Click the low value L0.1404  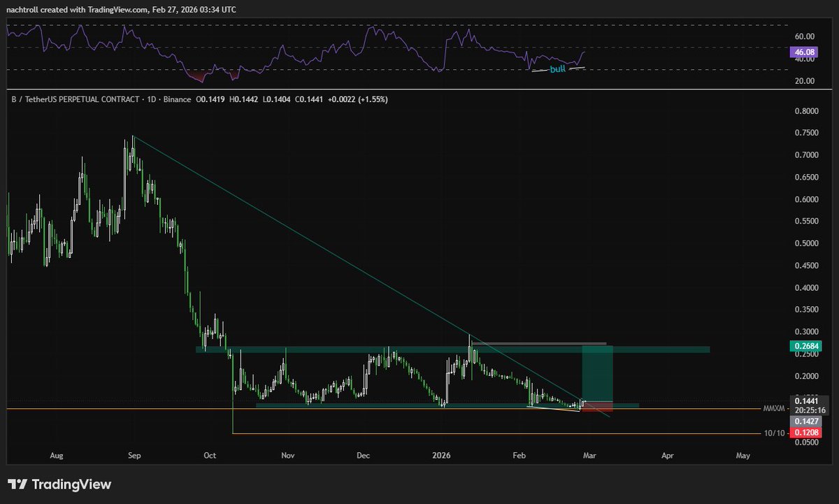[x=276, y=100]
